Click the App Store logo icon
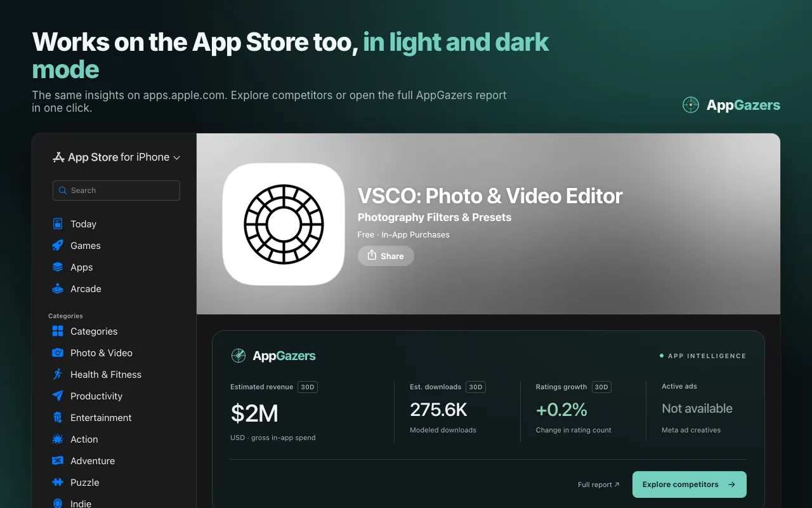Image resolution: width=812 pixels, height=508 pixels. pyautogui.click(x=58, y=157)
